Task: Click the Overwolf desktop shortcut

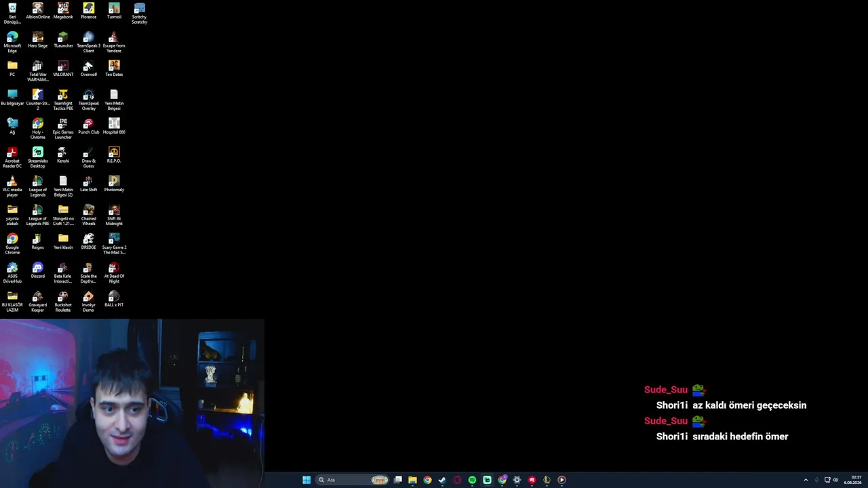Action: (x=89, y=68)
